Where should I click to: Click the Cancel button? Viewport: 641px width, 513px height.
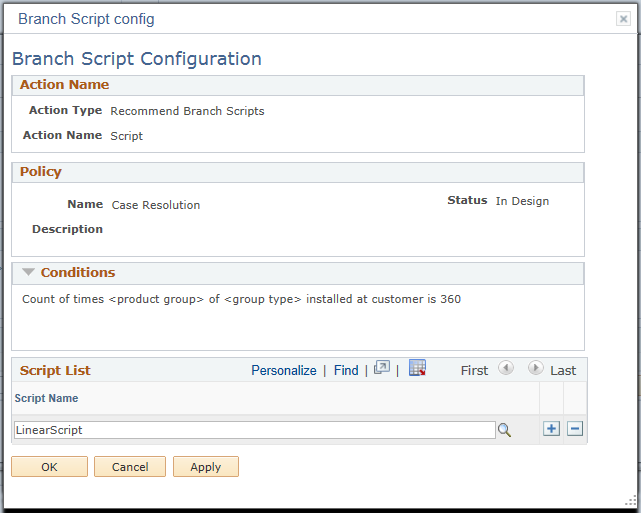[x=130, y=467]
